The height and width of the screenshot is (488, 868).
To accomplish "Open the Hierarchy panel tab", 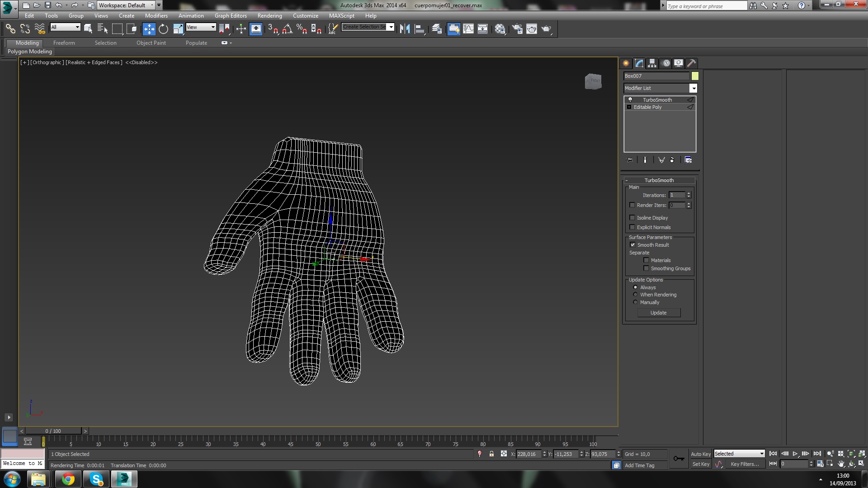I will (x=652, y=63).
